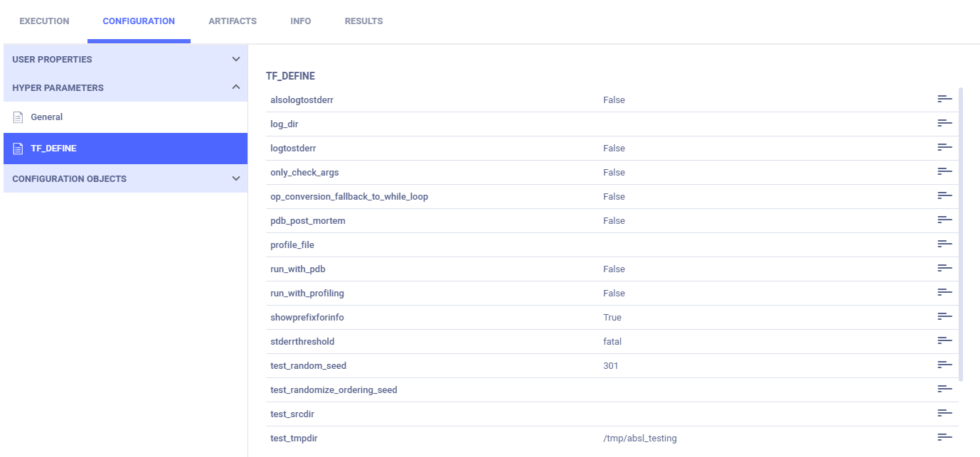Image resolution: width=980 pixels, height=457 pixels.
Task: Expand the Configuration Objects section
Action: (x=235, y=178)
